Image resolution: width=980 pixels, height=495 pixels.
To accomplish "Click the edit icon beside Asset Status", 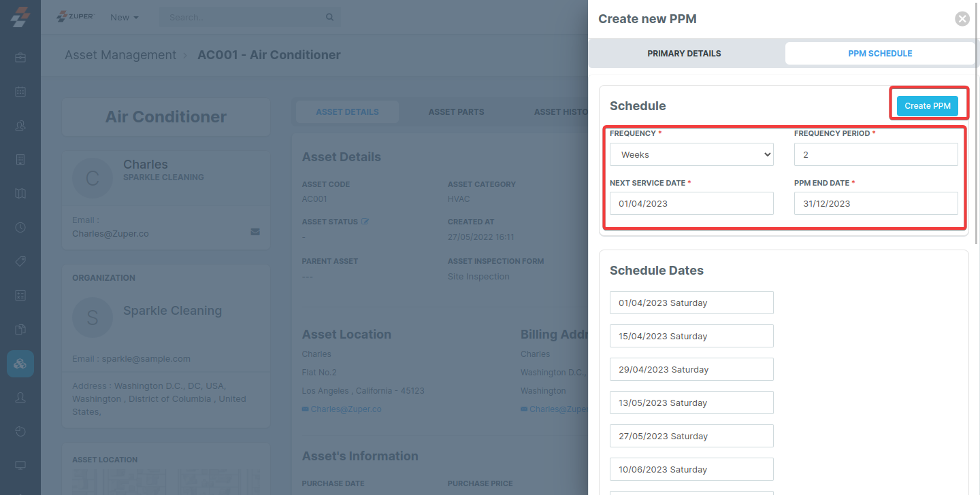I will 365,222.
